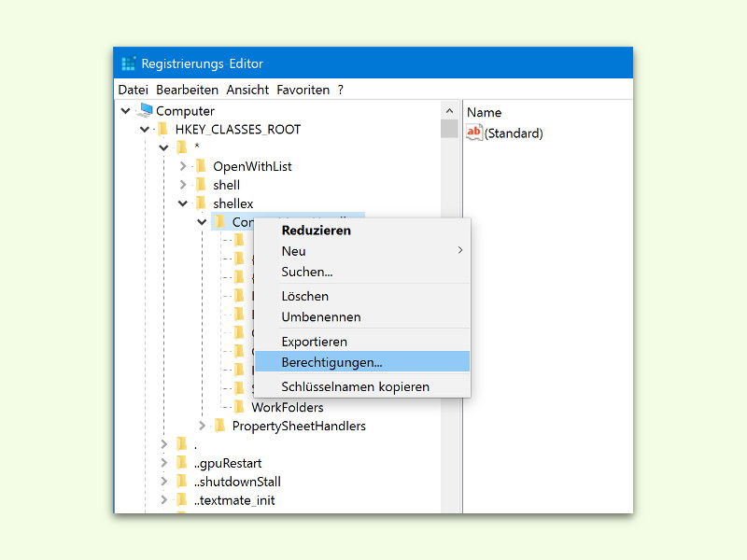The height and width of the screenshot is (560, 747).
Task: Select the WorkFolders key label
Action: (288, 408)
